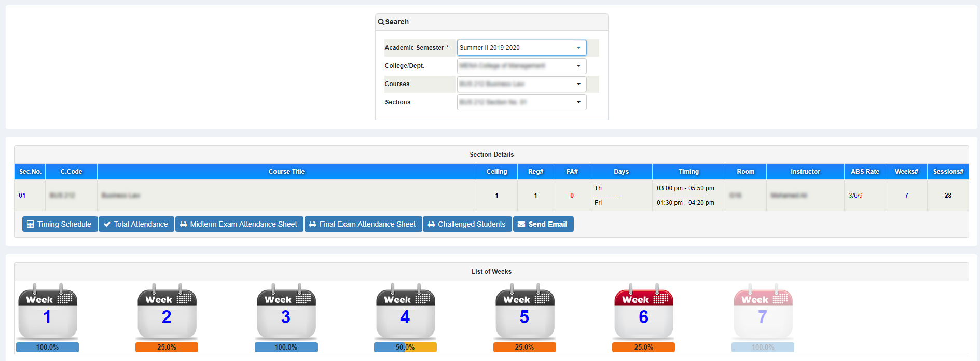
Task: Click the List of Weeks heading
Action: click(491, 272)
